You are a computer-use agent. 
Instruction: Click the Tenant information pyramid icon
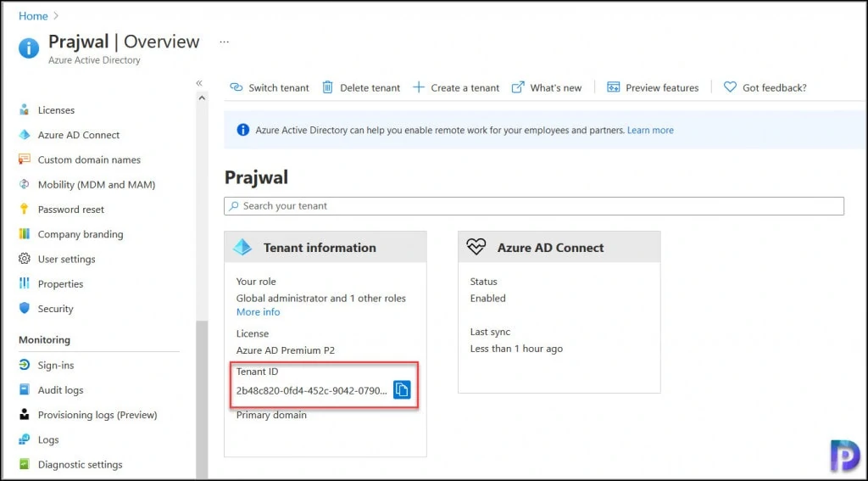point(242,247)
